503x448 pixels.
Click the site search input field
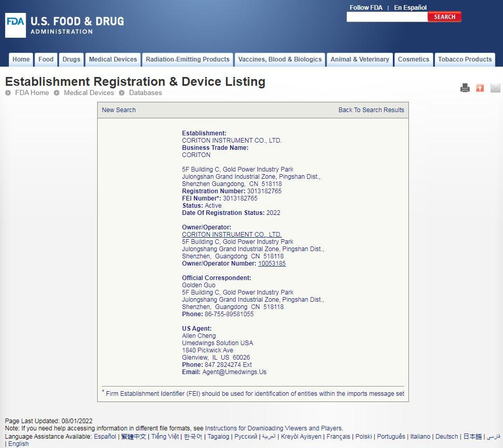[x=387, y=17]
